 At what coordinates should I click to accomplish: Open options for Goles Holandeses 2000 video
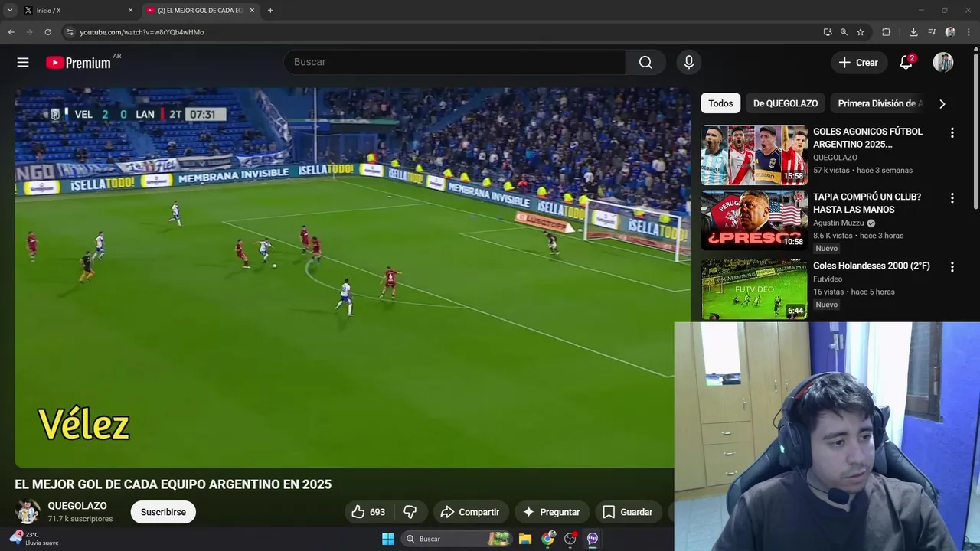pos(952,267)
